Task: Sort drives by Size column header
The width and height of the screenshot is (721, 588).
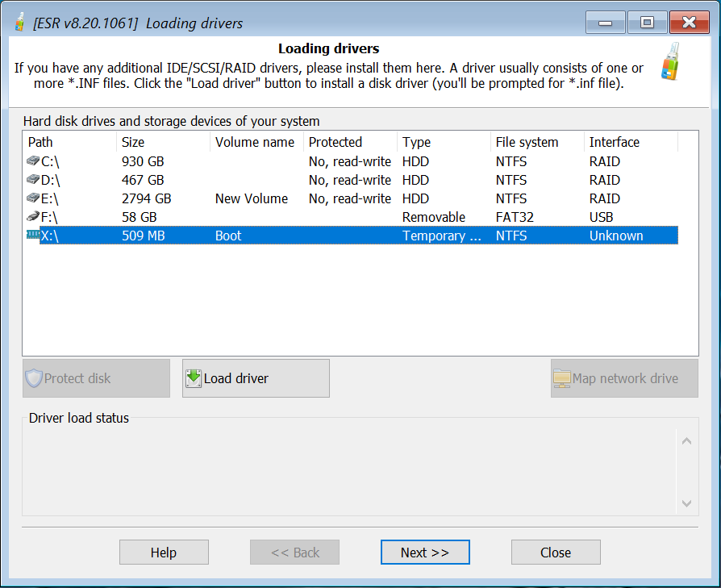Action: pyautogui.click(x=163, y=142)
